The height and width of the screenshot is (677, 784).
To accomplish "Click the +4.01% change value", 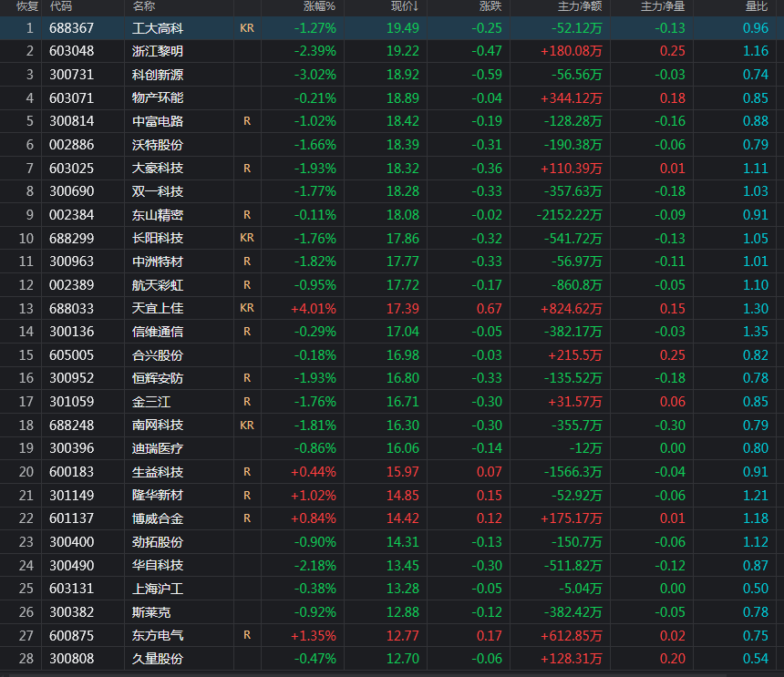I will pos(314,308).
